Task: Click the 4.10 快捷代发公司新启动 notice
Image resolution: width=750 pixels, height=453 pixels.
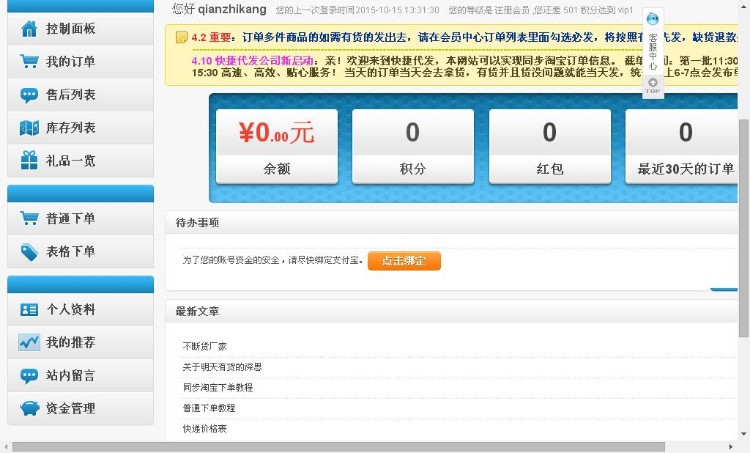Action: pyautogui.click(x=252, y=61)
